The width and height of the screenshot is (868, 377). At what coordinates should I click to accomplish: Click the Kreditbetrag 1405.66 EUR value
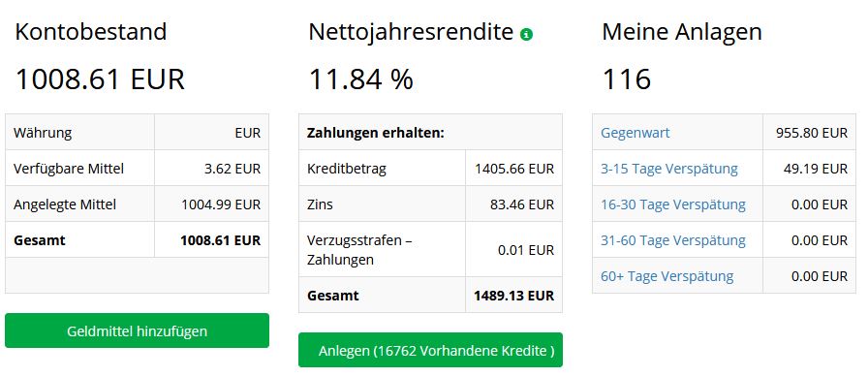(x=514, y=169)
